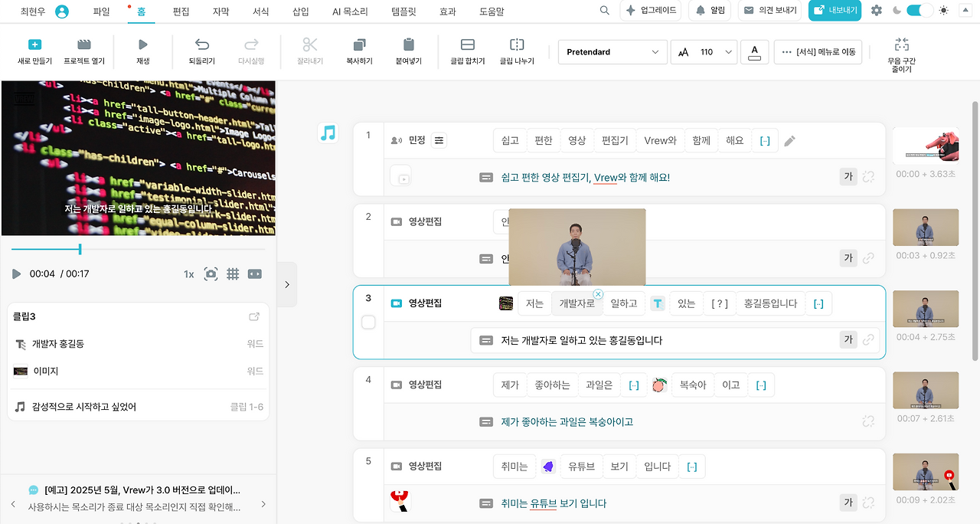Open the 효과 menu

tap(448, 11)
